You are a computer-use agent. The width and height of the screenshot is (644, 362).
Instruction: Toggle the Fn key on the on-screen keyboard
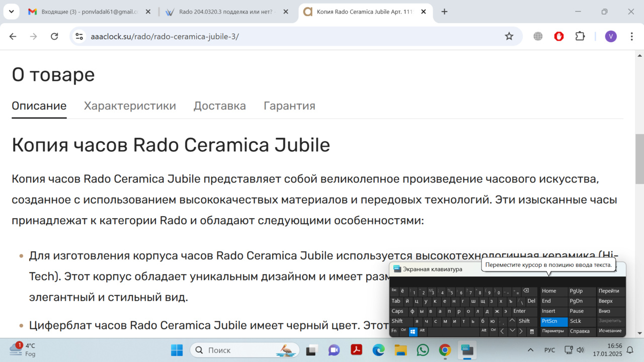[394, 331]
